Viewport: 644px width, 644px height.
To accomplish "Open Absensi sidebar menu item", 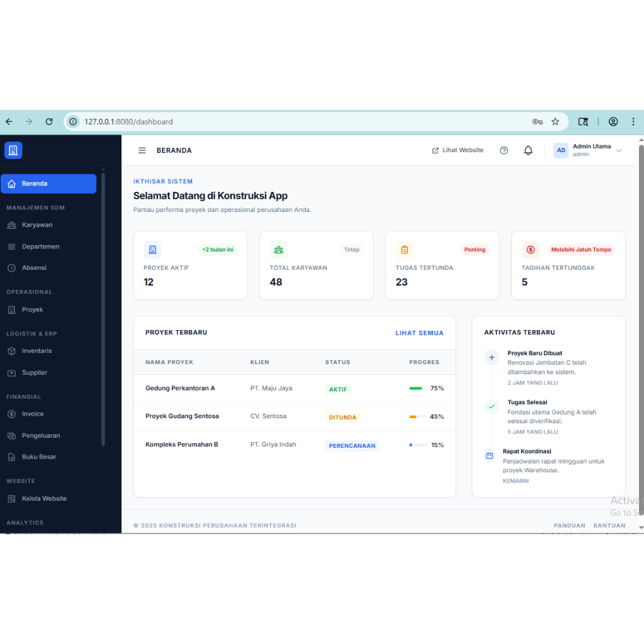I will tap(48, 268).
